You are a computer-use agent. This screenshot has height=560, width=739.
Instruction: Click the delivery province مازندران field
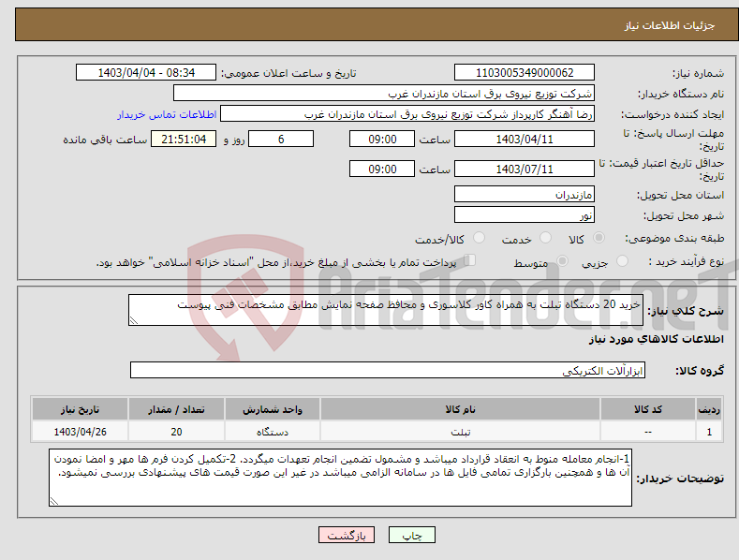[525, 194]
